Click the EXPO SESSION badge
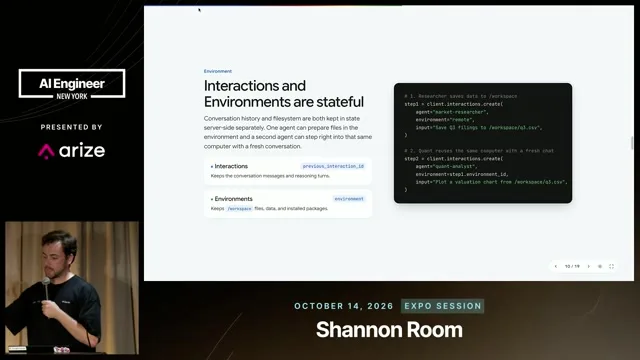This screenshot has height=360, width=640. [x=442, y=306]
